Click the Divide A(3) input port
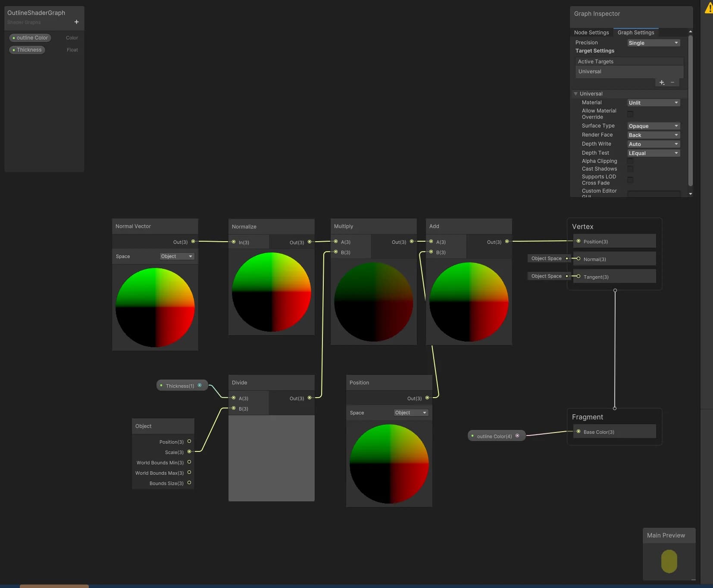This screenshot has height=588, width=713. click(x=234, y=398)
